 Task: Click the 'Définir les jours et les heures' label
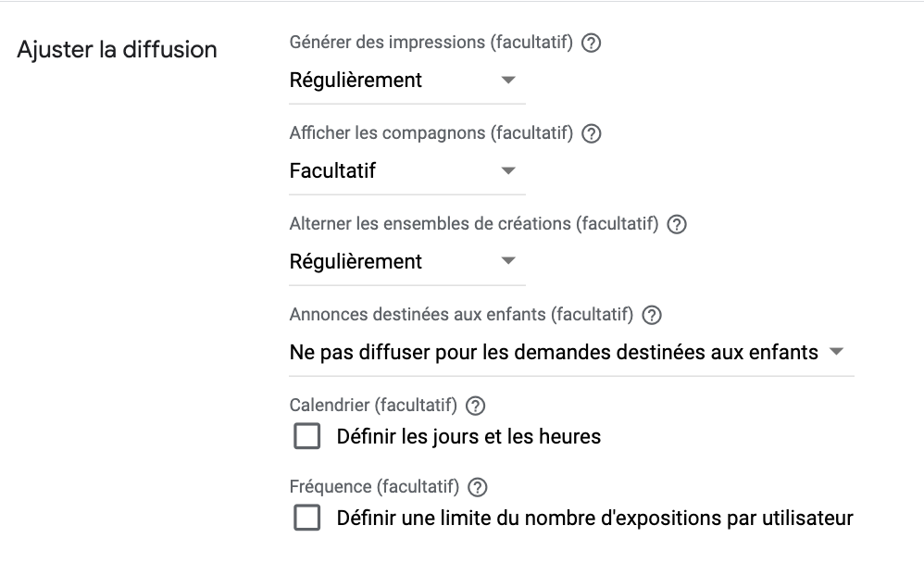point(468,437)
